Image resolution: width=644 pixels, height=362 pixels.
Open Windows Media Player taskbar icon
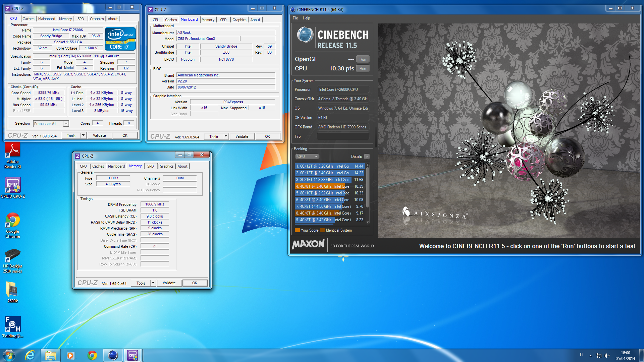pyautogui.click(x=70, y=355)
